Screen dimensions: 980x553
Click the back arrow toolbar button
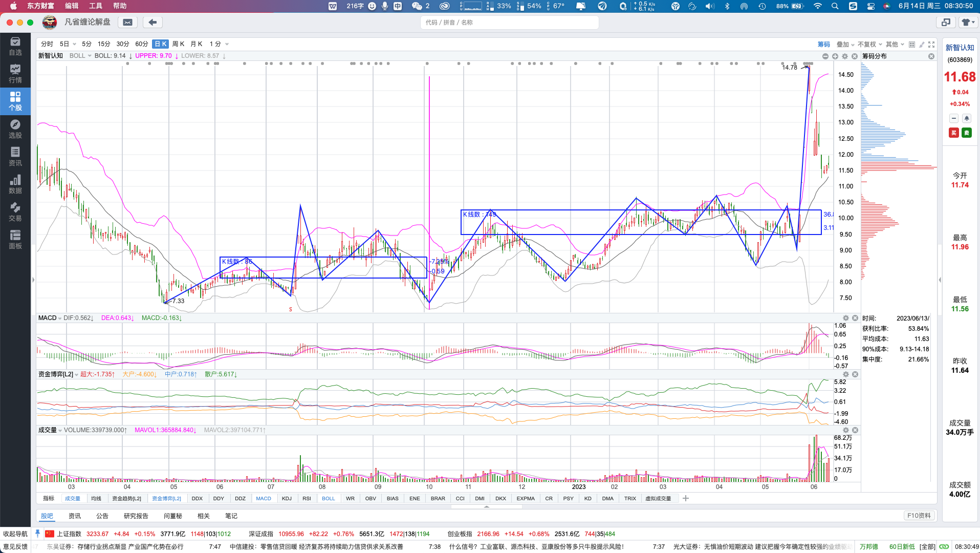153,22
